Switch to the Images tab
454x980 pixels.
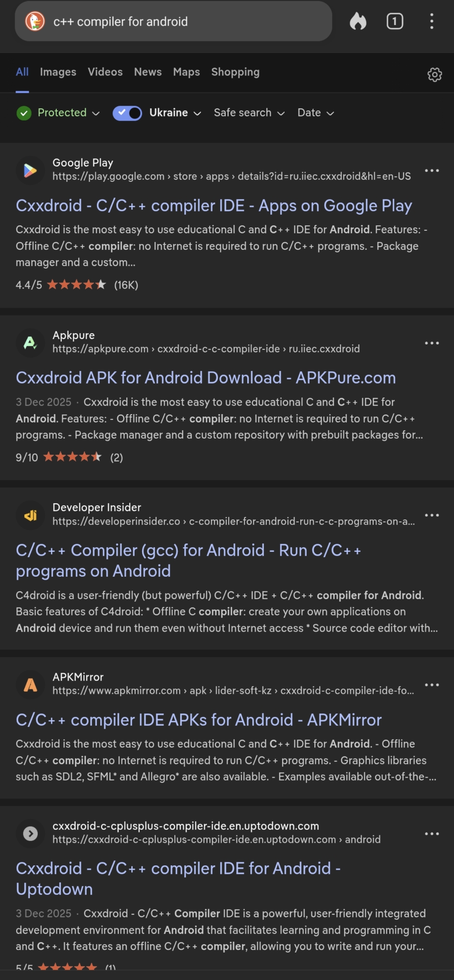click(58, 72)
